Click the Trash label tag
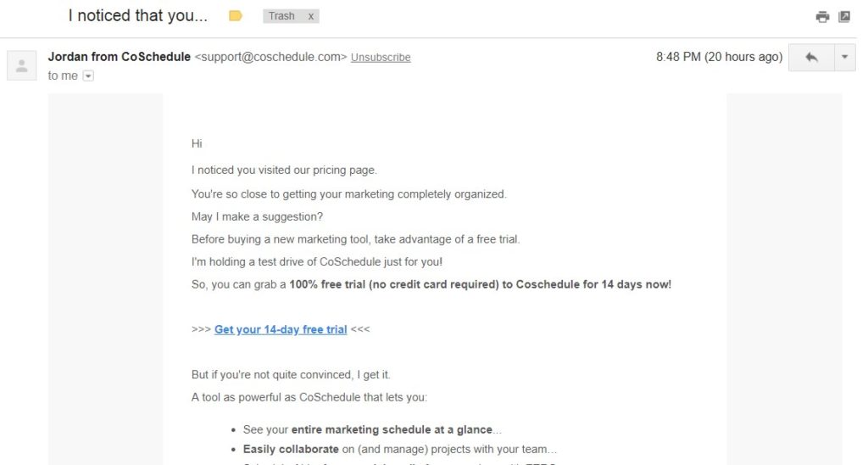Screen dimensions: 868x465 pos(281,16)
